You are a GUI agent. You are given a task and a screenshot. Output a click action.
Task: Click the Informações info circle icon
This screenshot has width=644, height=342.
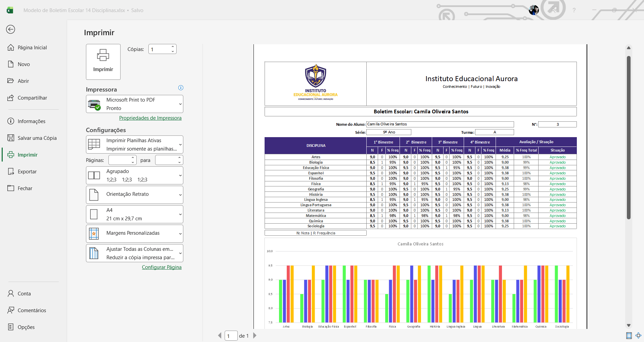tap(11, 121)
